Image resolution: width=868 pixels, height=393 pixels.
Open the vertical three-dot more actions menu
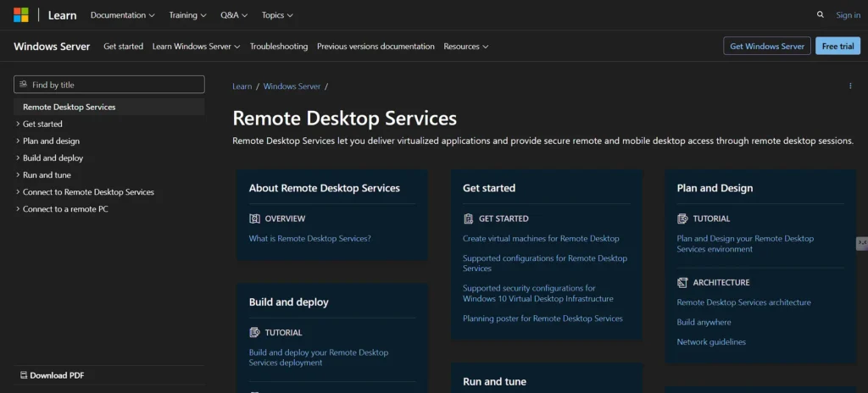(850, 86)
